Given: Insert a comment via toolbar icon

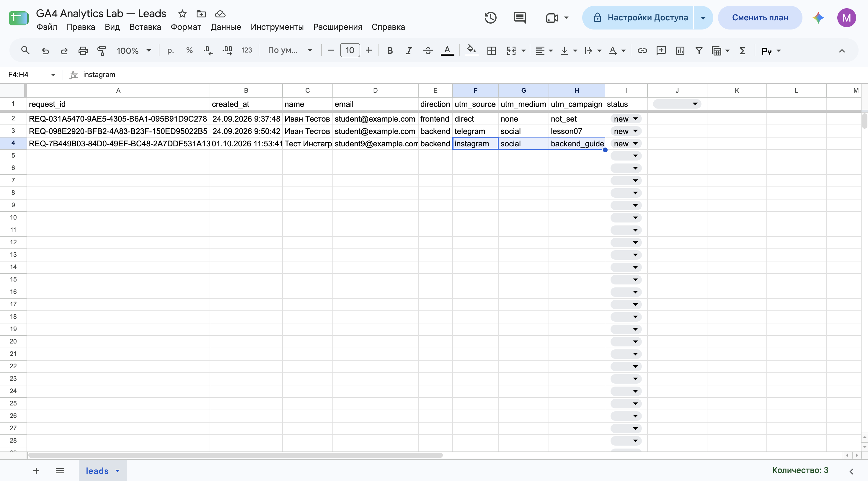Looking at the screenshot, I should pos(661,51).
